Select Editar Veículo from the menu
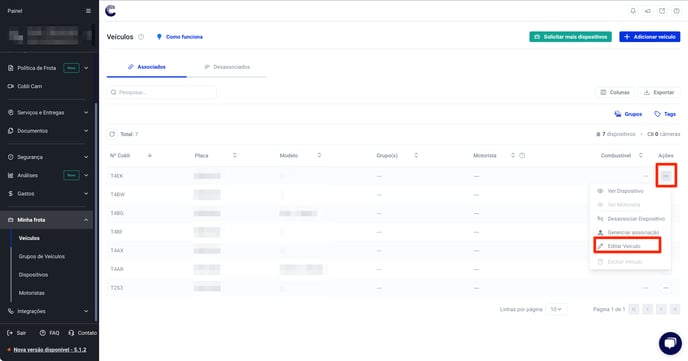 pos(624,246)
